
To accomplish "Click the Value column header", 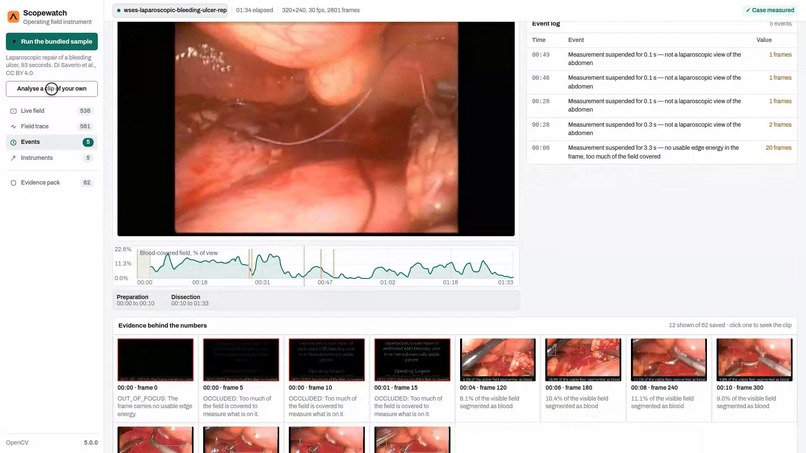I will coord(764,40).
